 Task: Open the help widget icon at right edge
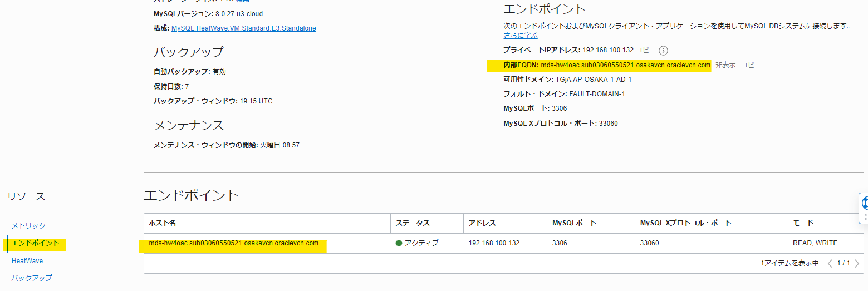coord(864,203)
